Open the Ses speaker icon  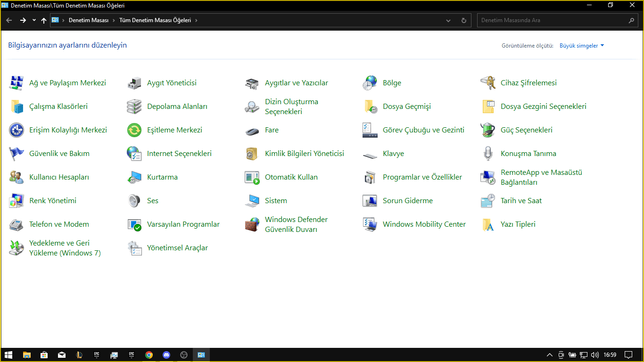134,201
